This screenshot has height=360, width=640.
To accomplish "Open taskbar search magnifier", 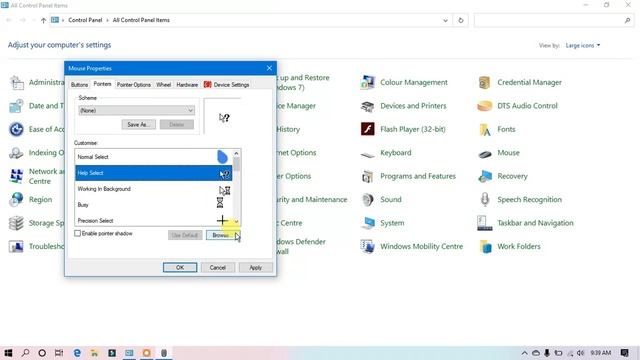I will point(25,353).
